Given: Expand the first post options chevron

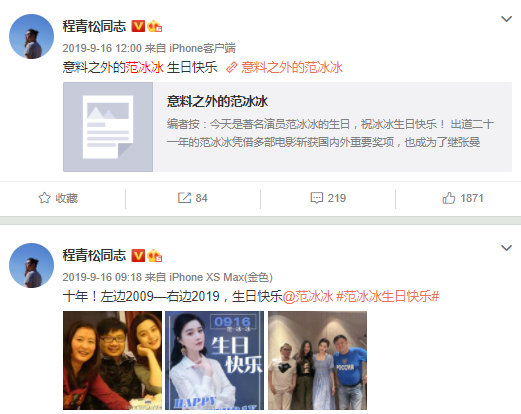Looking at the screenshot, I should coord(506,19).
